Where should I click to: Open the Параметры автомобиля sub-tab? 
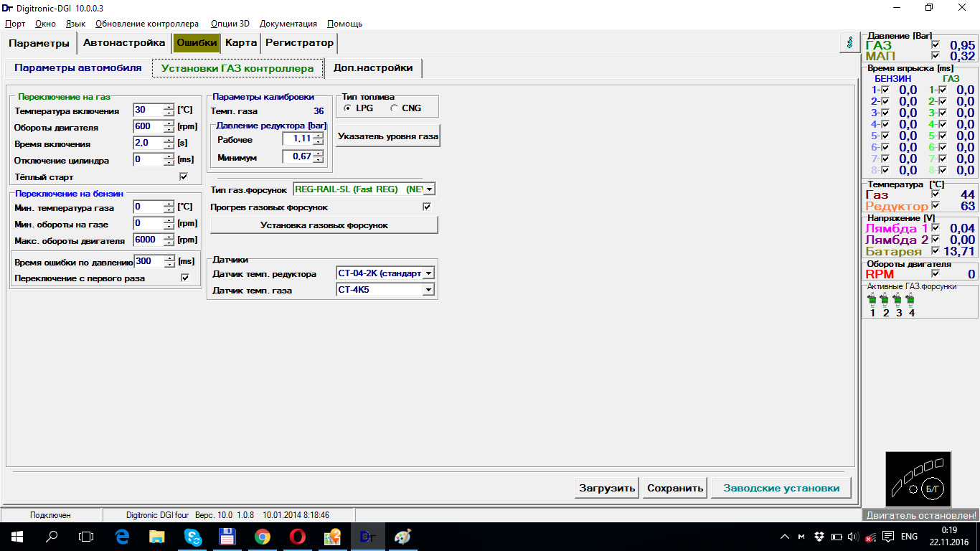tap(77, 68)
